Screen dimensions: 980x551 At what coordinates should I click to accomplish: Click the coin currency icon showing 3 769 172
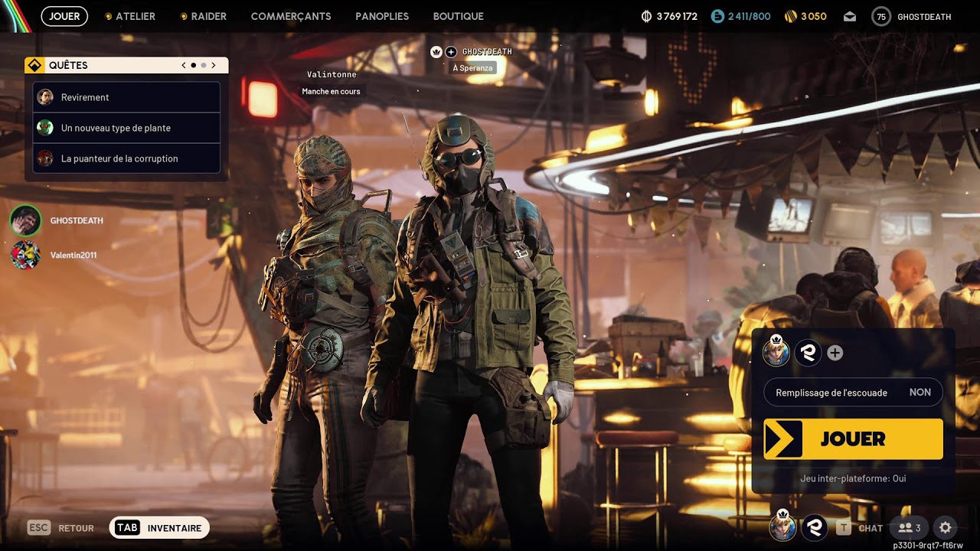tap(646, 16)
